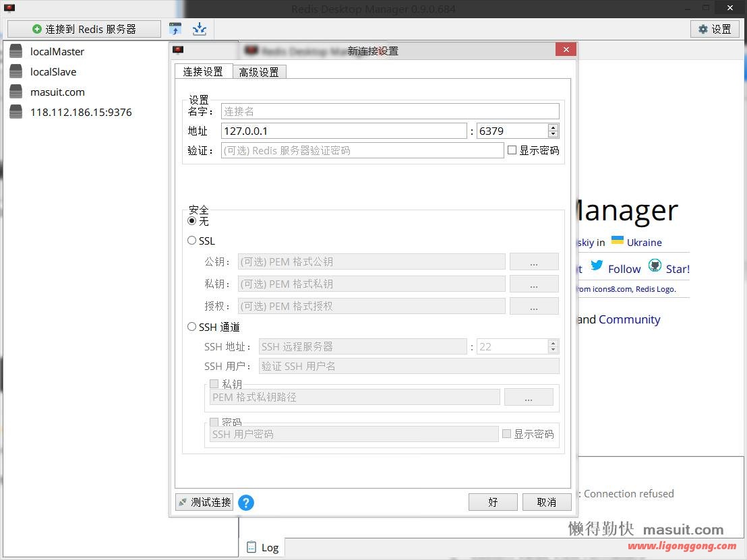The width and height of the screenshot is (747, 560).
Task: Decrease port with down stepper arrow
Action: 553,134
